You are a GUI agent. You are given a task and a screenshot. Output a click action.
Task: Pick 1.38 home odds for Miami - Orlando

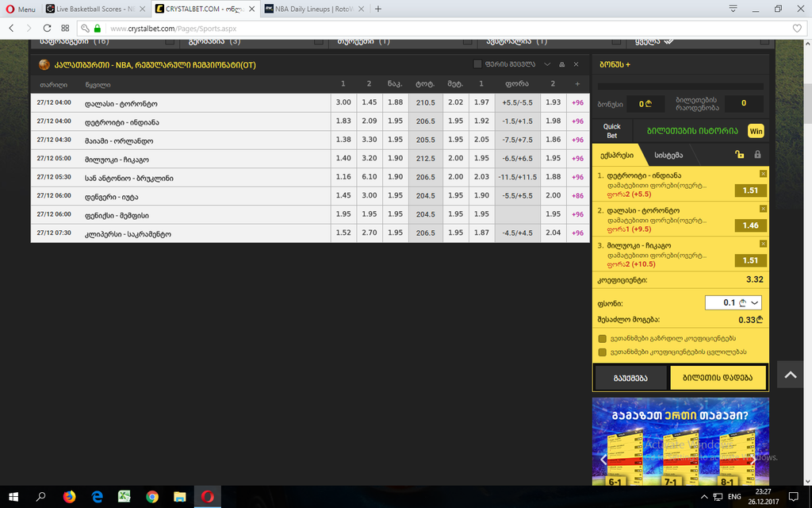pos(343,140)
